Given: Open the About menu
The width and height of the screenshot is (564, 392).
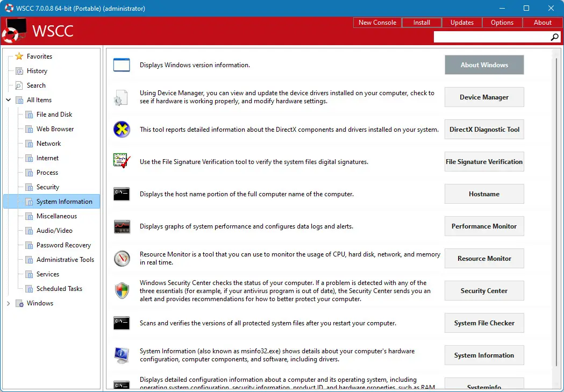Looking at the screenshot, I should (542, 22).
